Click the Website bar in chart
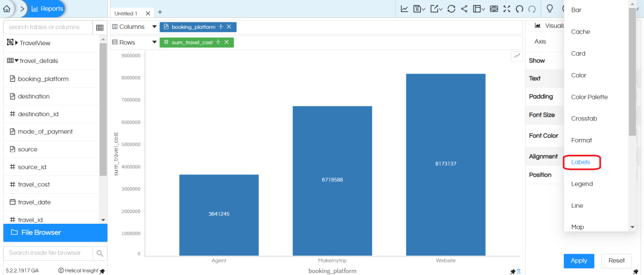Screen dimensions: 644x275 (x=446, y=164)
